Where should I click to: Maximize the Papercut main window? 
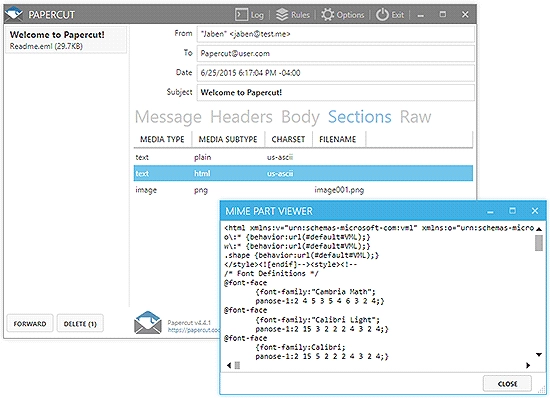click(x=443, y=14)
